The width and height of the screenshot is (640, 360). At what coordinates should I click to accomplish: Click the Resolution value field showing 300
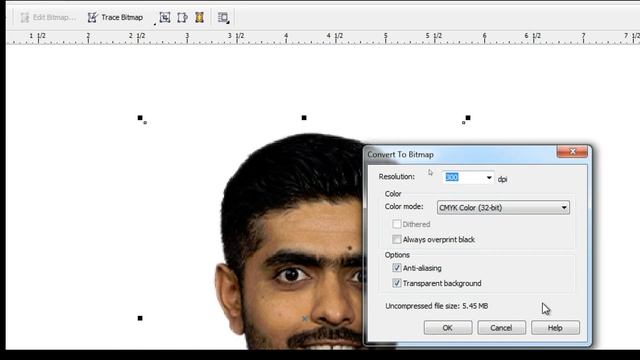click(463, 178)
